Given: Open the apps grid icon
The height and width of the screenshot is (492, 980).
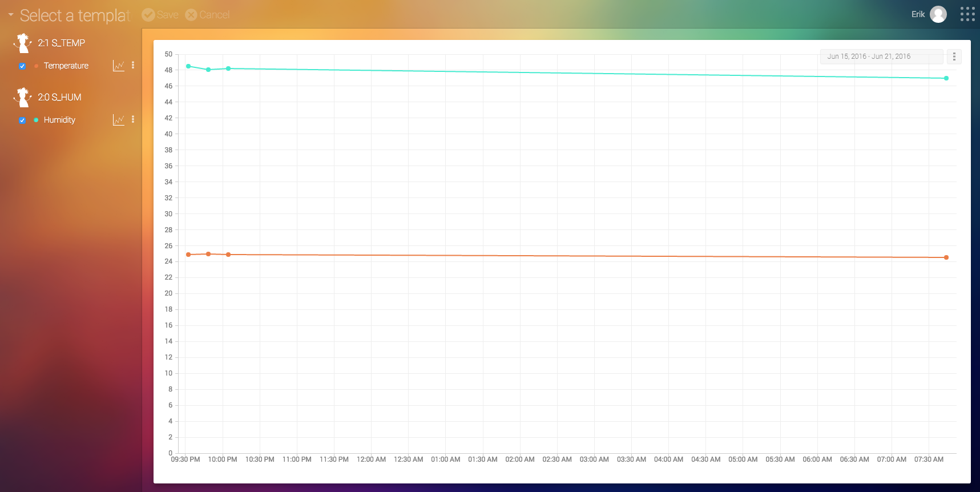Looking at the screenshot, I should click(x=967, y=14).
